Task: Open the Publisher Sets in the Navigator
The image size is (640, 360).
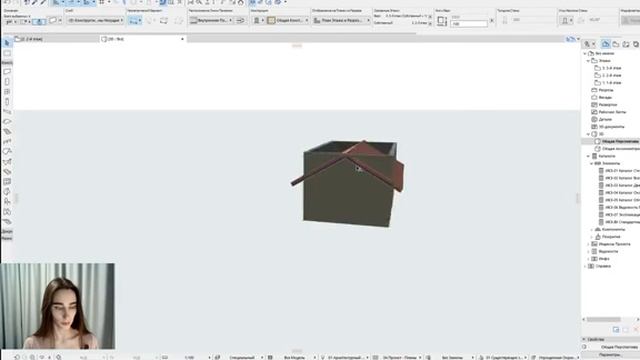Action: (636, 44)
